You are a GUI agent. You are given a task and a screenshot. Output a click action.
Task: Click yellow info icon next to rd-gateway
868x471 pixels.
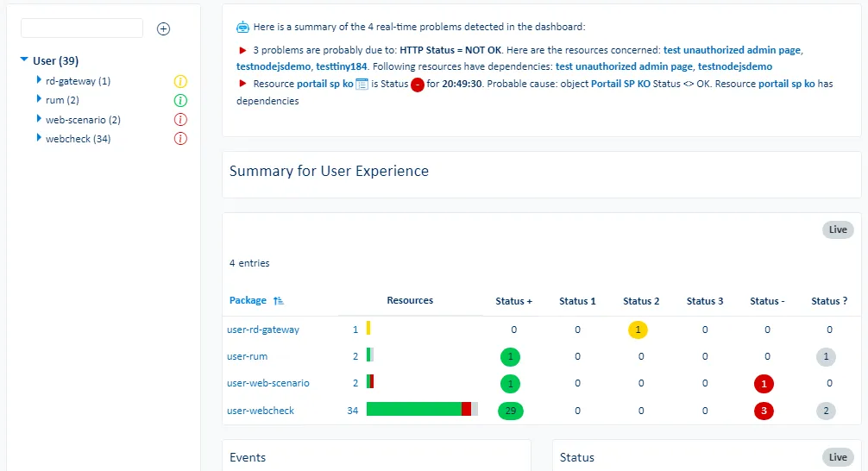pos(180,82)
